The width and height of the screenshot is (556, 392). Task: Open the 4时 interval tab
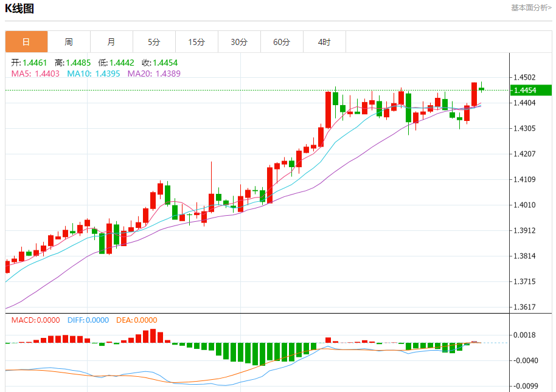click(x=324, y=42)
